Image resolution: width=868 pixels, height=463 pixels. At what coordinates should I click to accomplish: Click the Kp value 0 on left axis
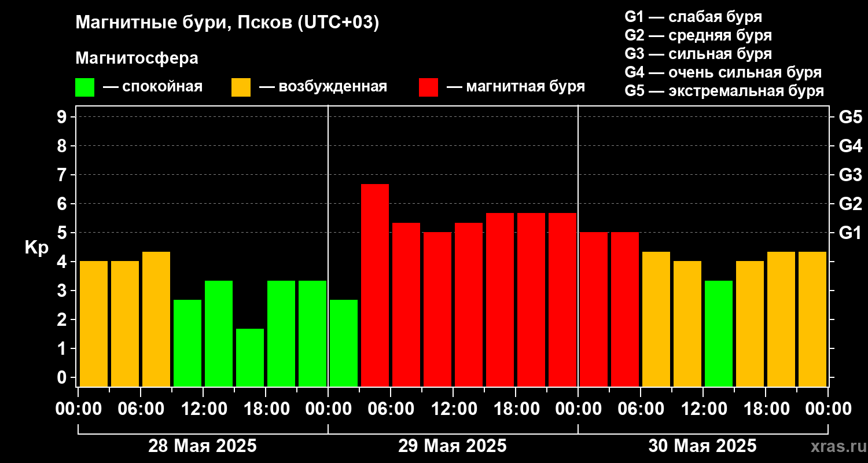click(x=63, y=377)
